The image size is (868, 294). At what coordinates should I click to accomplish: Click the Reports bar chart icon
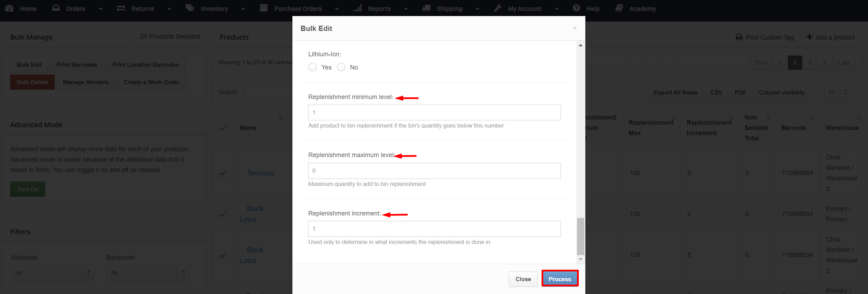(357, 8)
